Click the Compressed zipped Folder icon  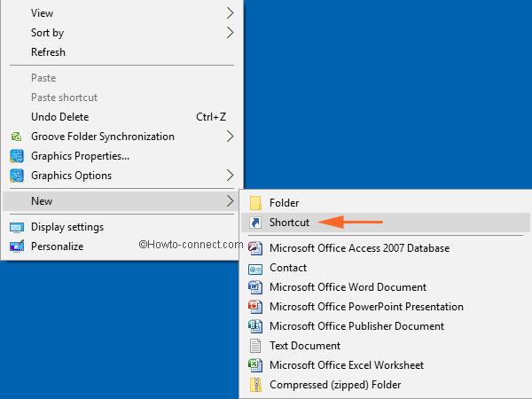point(255,385)
